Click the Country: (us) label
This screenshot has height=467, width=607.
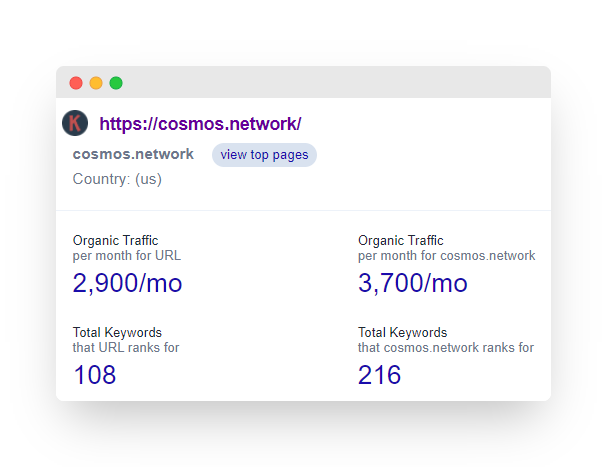point(117,179)
